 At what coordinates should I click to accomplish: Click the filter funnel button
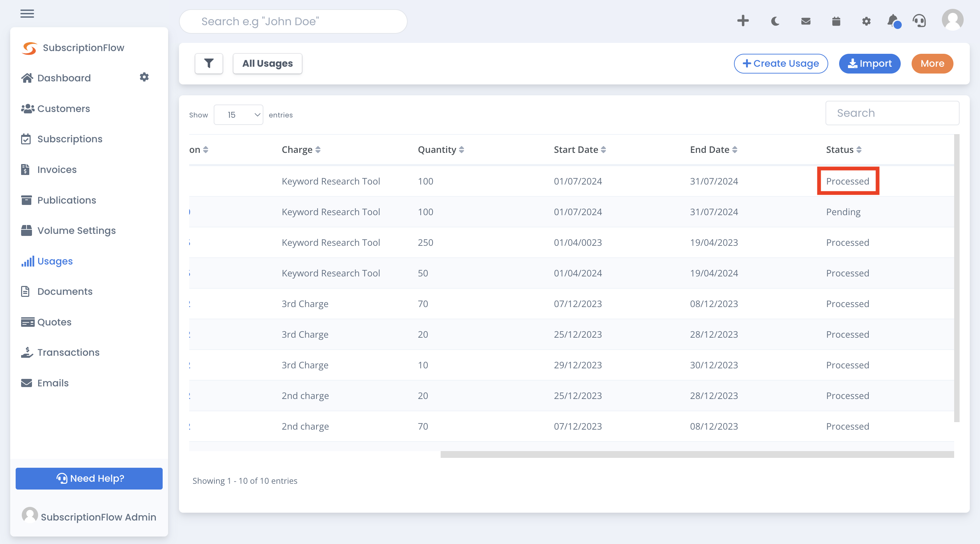pyautogui.click(x=209, y=63)
